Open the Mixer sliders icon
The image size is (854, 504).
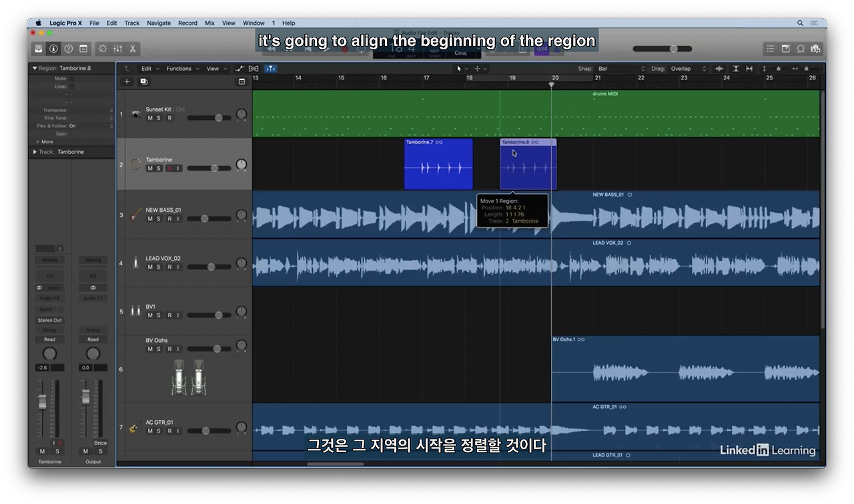[x=117, y=49]
